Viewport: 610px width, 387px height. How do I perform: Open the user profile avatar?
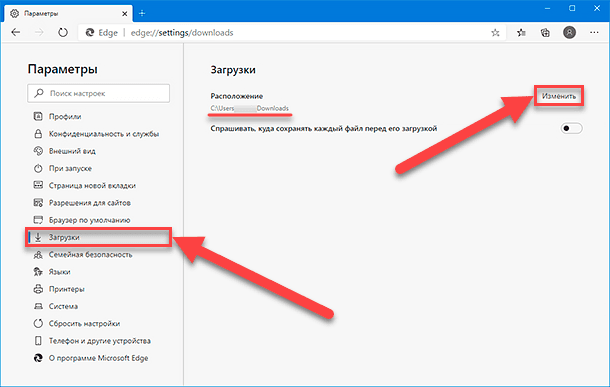pos(569,33)
